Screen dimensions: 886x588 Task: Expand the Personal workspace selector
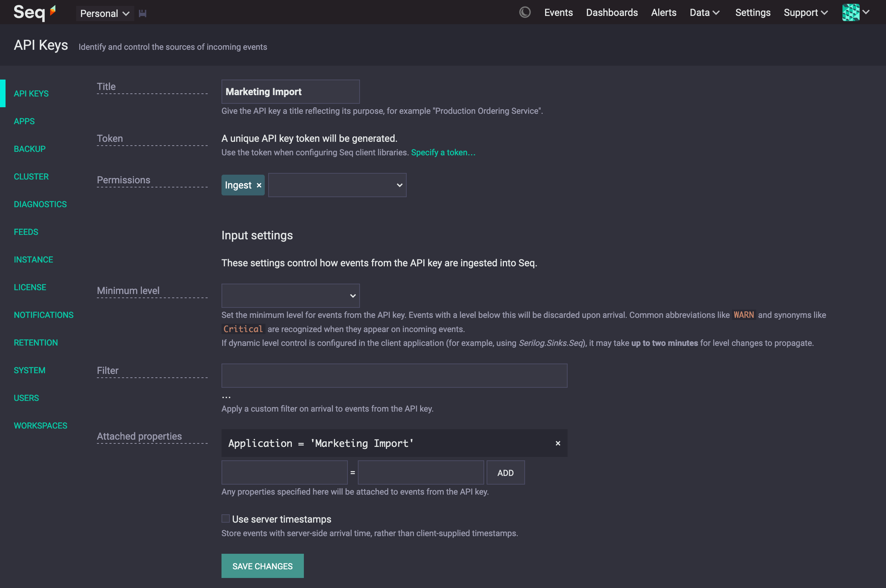point(105,13)
